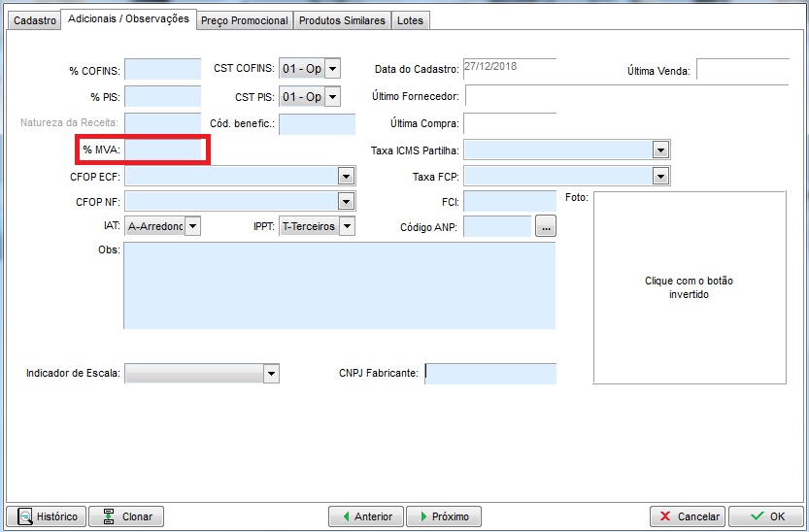
Task: Open the Preço Promocional tab
Action: (x=244, y=20)
